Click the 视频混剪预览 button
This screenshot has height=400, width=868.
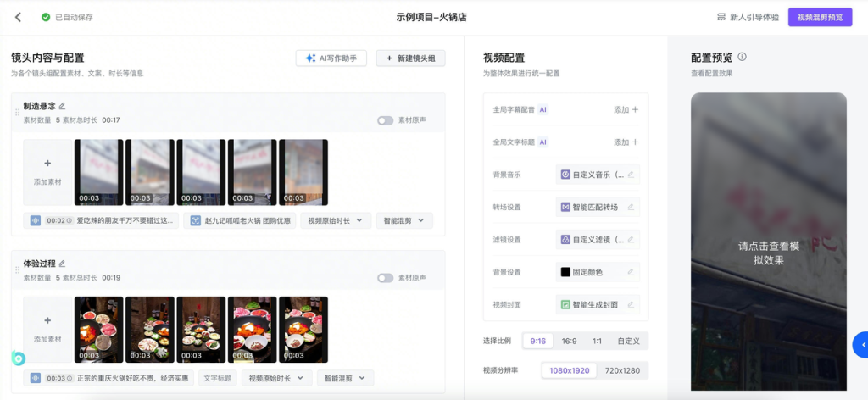coord(819,17)
